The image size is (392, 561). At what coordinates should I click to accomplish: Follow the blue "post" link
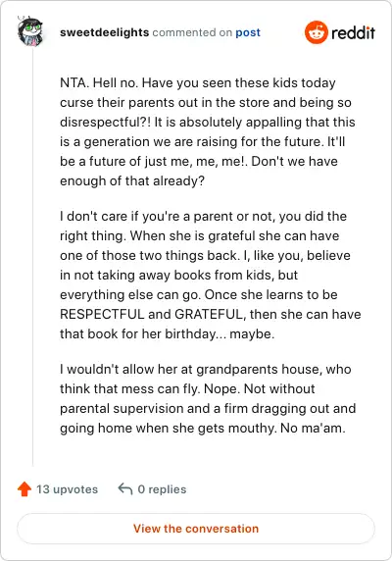tap(248, 32)
